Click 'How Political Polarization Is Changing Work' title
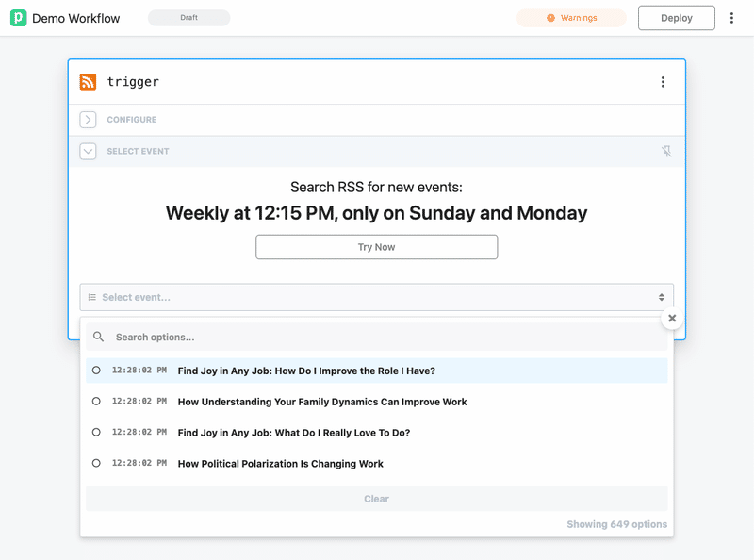754x560 pixels. (280, 463)
